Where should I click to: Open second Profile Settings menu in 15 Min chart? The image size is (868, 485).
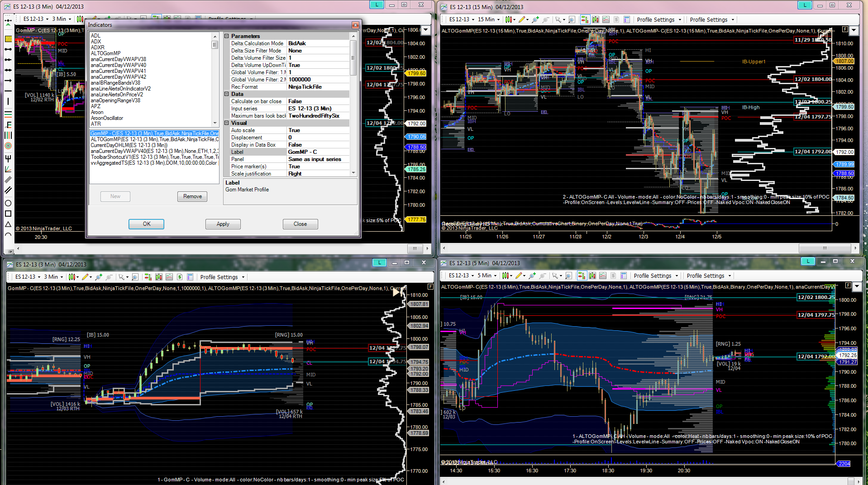(712, 19)
